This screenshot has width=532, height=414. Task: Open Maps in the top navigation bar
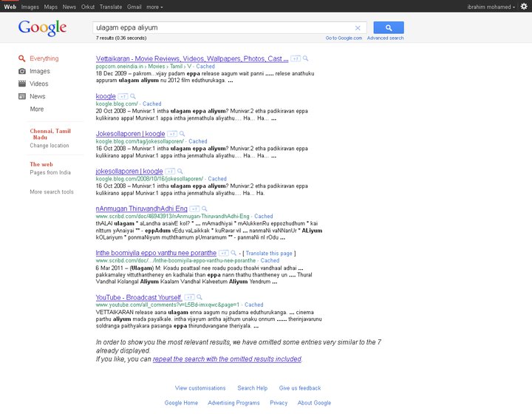pyautogui.click(x=50, y=7)
